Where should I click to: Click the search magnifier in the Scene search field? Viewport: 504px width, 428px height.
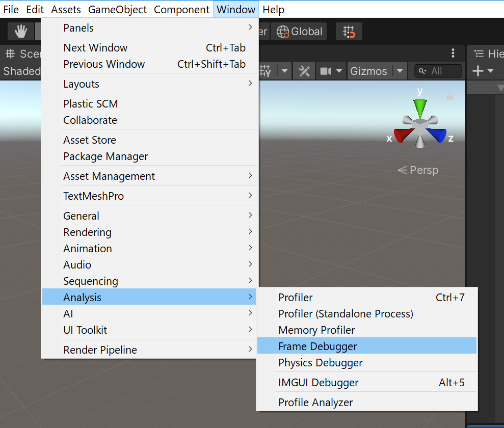(421, 71)
